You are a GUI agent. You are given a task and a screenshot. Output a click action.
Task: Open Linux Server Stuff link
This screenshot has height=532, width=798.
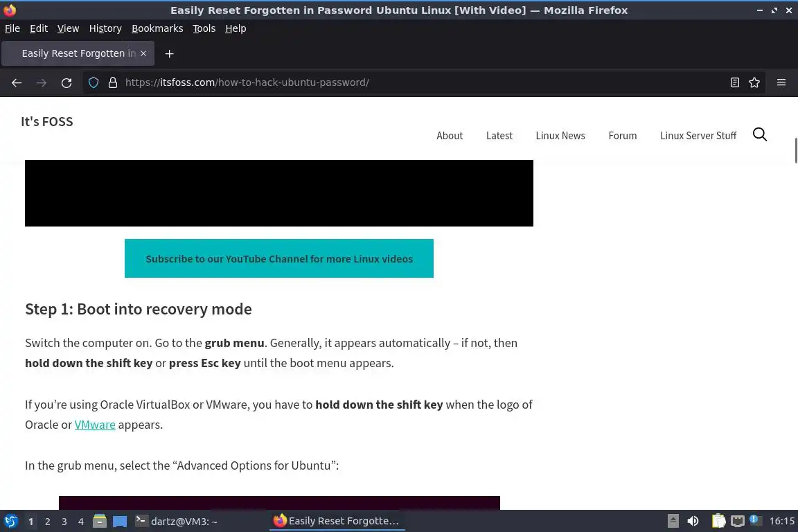698,135
